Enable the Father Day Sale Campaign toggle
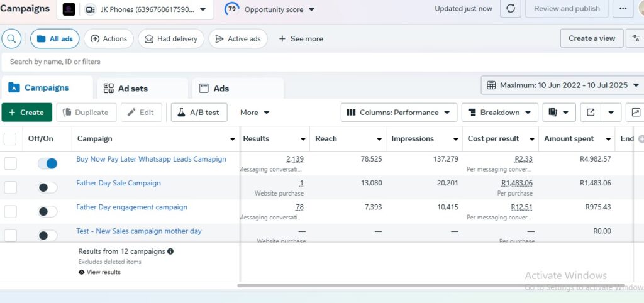The image size is (644, 303). 47,187
